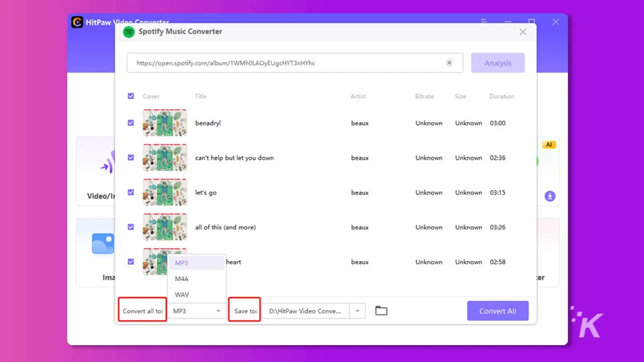Toggle the select-all checkbox in the header
The width and height of the screenshot is (644, 362).
coord(131,96)
